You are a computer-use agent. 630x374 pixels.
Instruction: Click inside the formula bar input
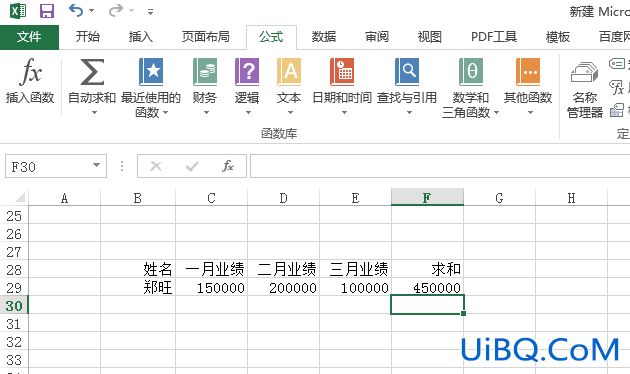click(440, 166)
